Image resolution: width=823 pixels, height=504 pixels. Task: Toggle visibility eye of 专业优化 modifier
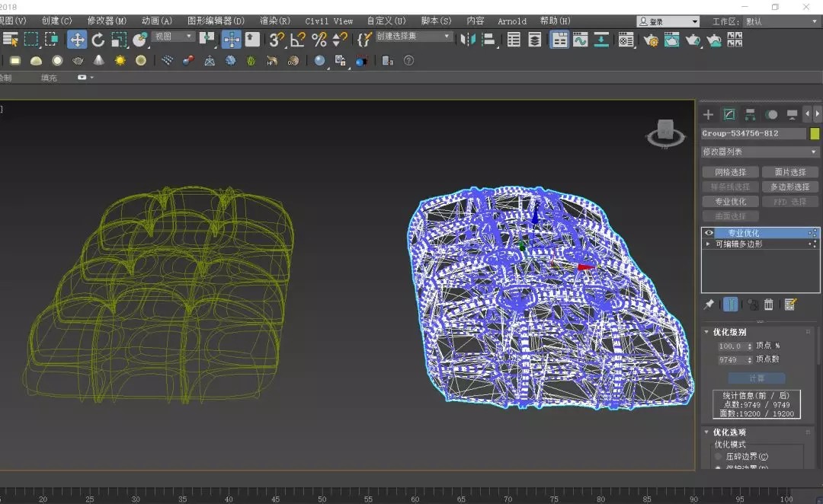coord(709,233)
